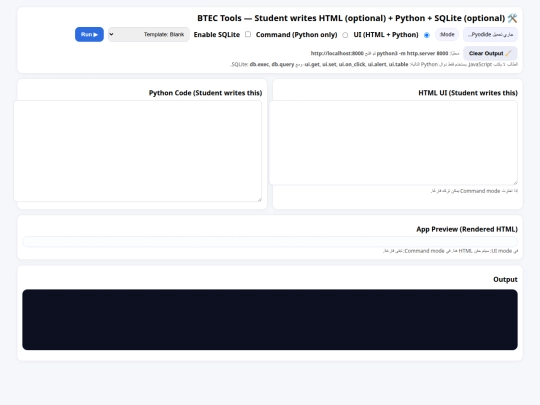Screen dimensions: 540x405
Task: Select UI (HTML + Python) mode radio
Action: tap(427, 35)
